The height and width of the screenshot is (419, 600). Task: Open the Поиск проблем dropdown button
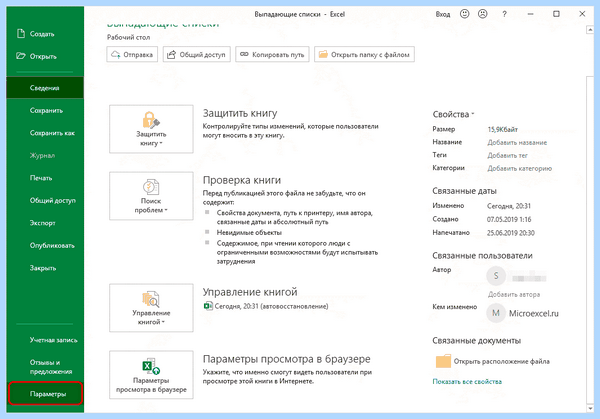coord(151,196)
